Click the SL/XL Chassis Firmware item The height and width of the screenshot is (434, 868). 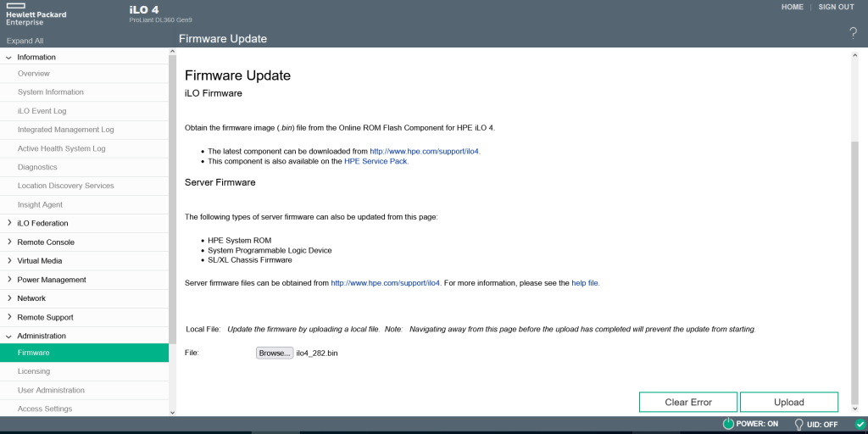coord(250,259)
